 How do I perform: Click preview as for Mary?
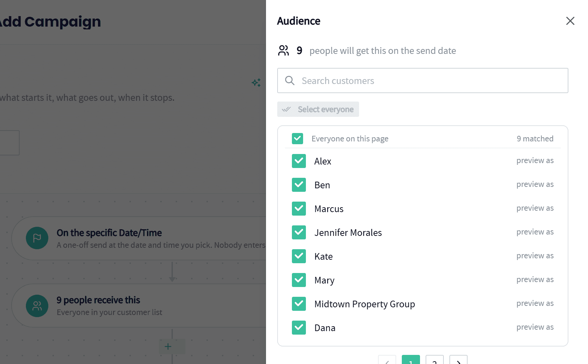[x=535, y=280]
